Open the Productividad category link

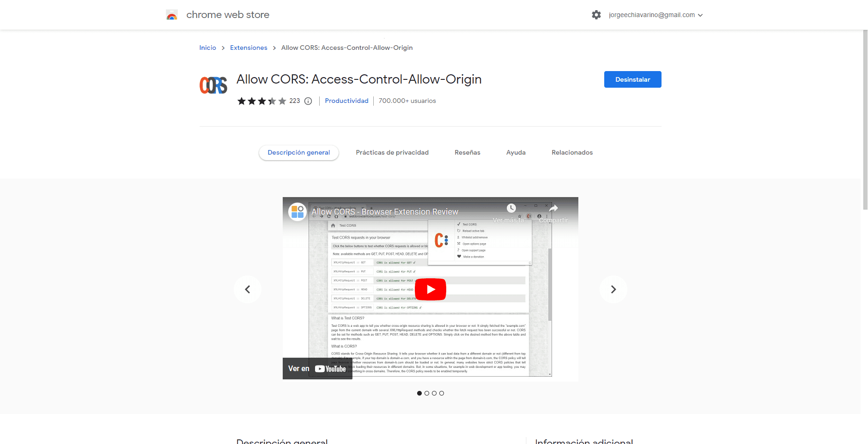coord(346,101)
